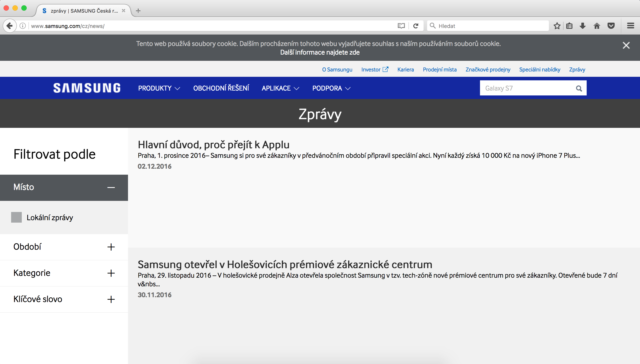Expand the Období filter
The height and width of the screenshot is (364, 640).
(x=111, y=247)
